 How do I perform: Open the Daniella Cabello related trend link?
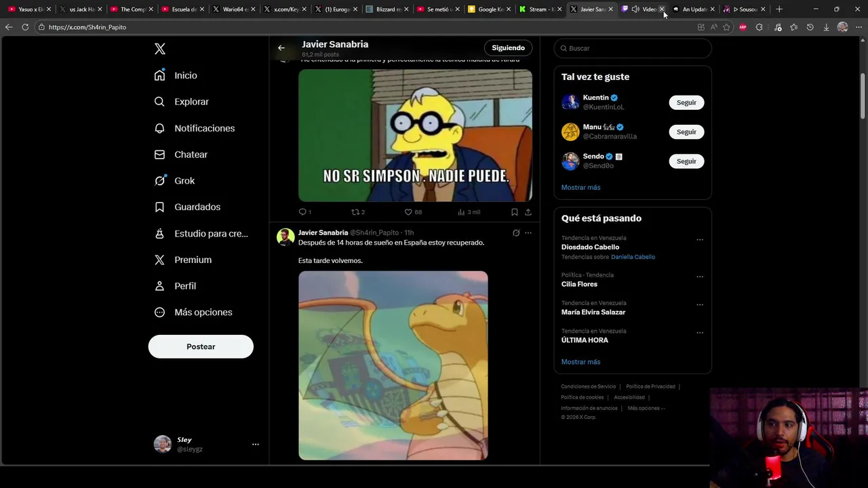click(633, 257)
